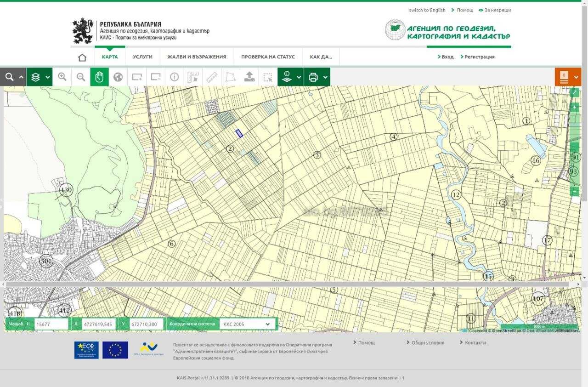Viewport: 588px width, 387px height.
Task: Open ЖАЛБИ И ВЪЗРАЖЕНИЯ menu
Action: coord(197,57)
